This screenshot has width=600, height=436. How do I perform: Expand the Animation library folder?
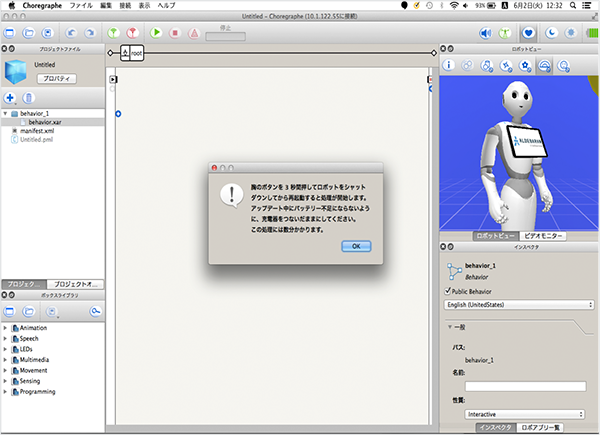click(x=5, y=328)
